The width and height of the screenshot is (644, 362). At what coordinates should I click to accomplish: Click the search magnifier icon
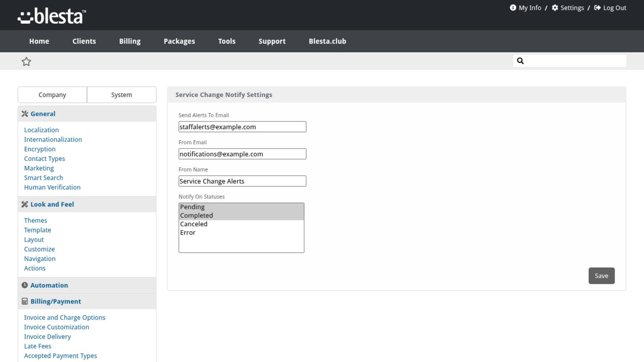pos(520,61)
